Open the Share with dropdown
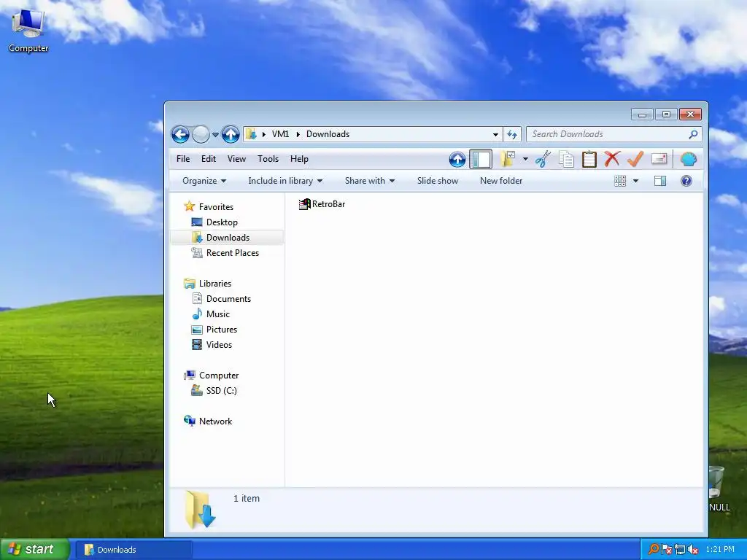 pos(370,181)
